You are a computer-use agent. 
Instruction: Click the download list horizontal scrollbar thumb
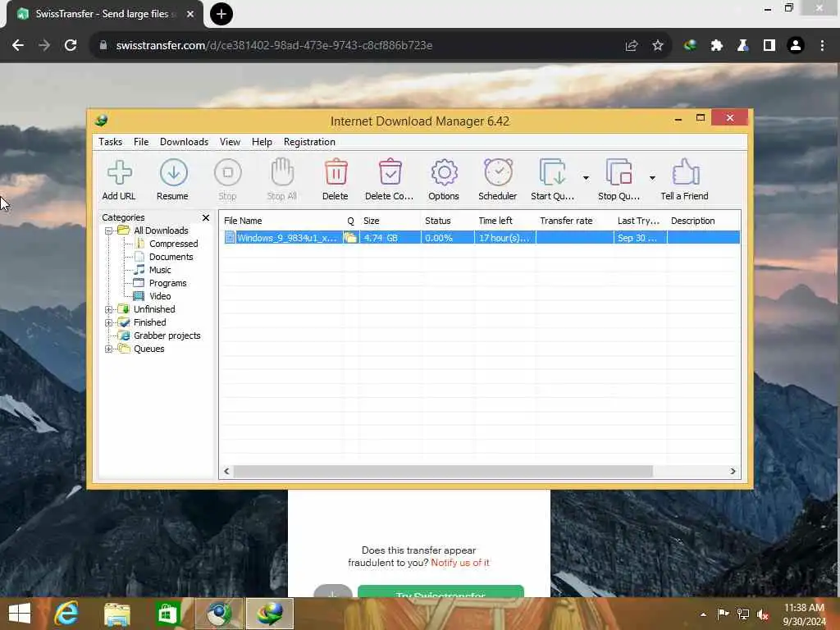tap(443, 472)
